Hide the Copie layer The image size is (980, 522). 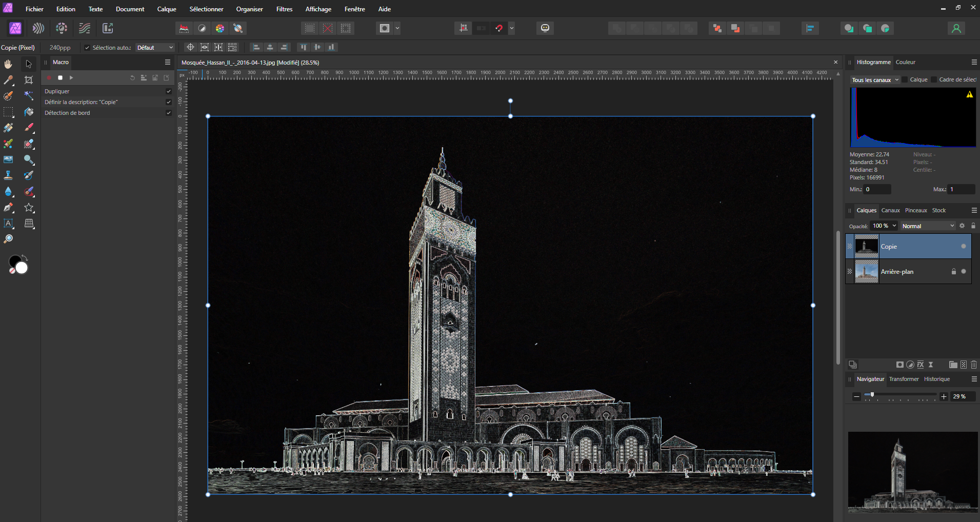point(964,247)
